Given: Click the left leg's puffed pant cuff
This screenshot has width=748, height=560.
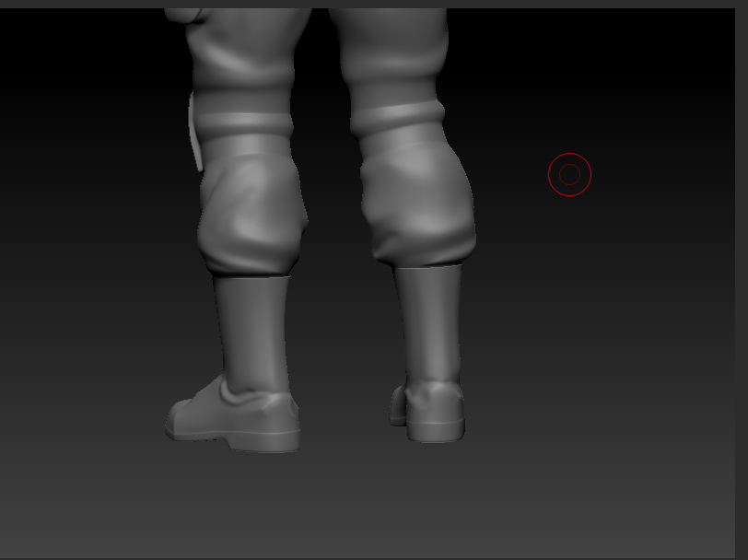Looking at the screenshot, I should coord(251,214).
